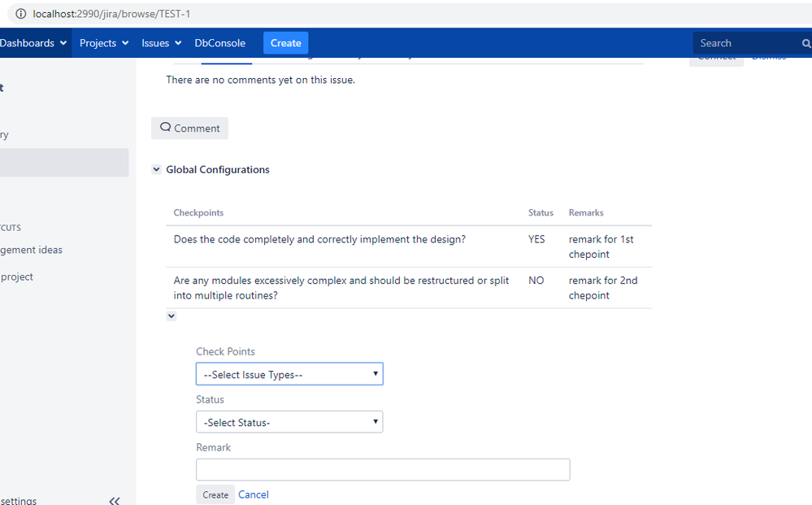
Task: Click 'remark for 1st chepoint' cell
Action: point(601,246)
